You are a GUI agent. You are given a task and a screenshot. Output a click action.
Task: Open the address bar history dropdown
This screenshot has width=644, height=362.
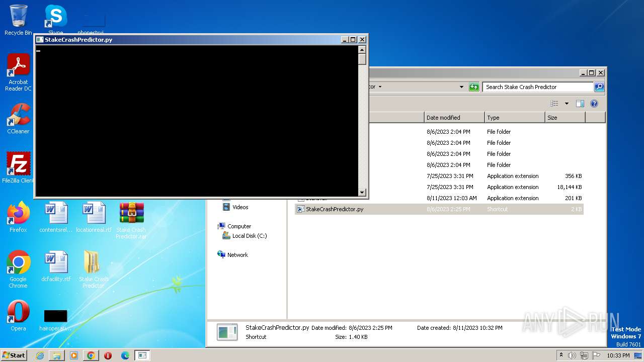461,87
